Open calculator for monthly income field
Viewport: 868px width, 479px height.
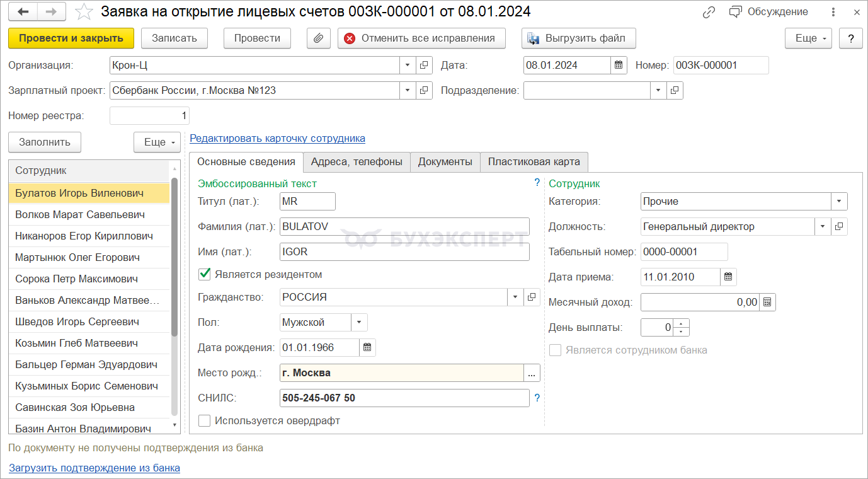pos(767,302)
